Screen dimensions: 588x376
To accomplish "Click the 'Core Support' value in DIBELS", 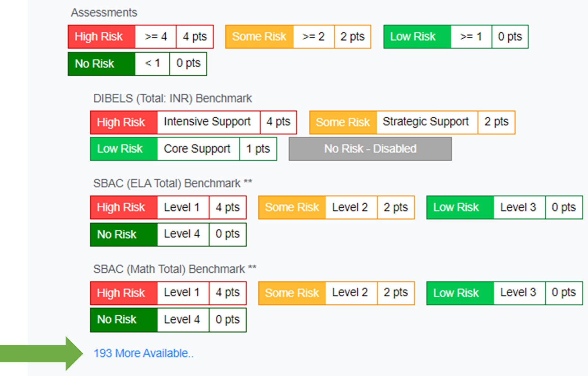I will coord(198,149).
